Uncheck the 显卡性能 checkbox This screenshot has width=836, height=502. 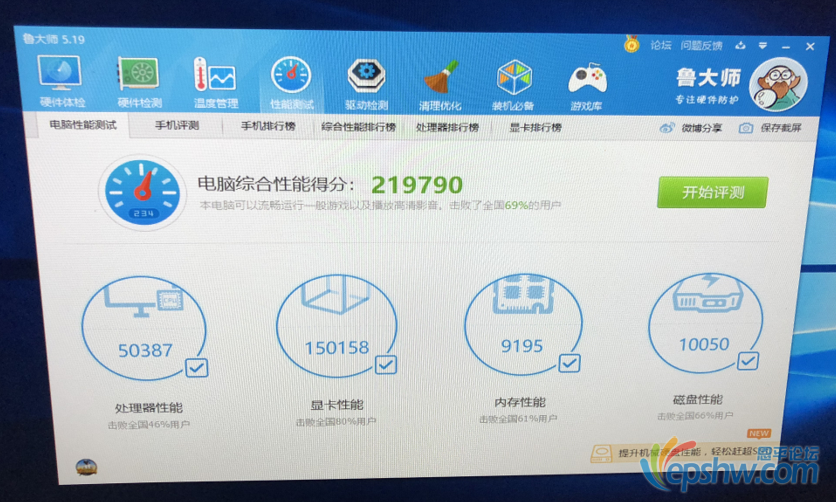click(385, 365)
